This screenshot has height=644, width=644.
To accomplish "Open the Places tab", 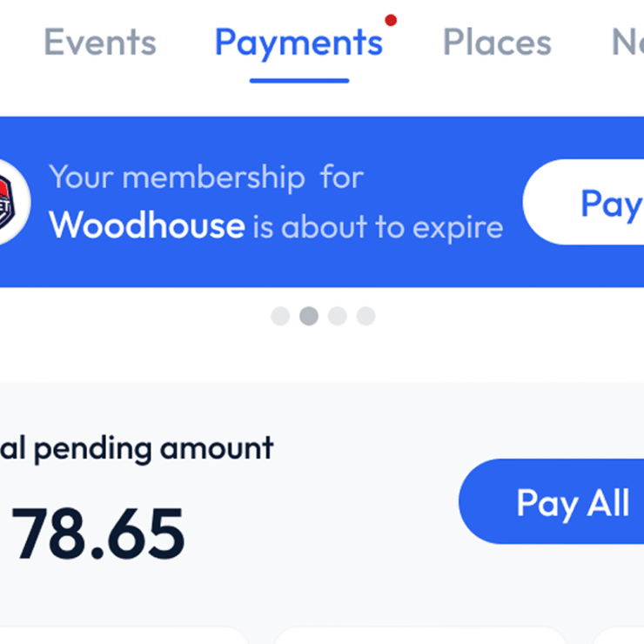I will pos(497,42).
